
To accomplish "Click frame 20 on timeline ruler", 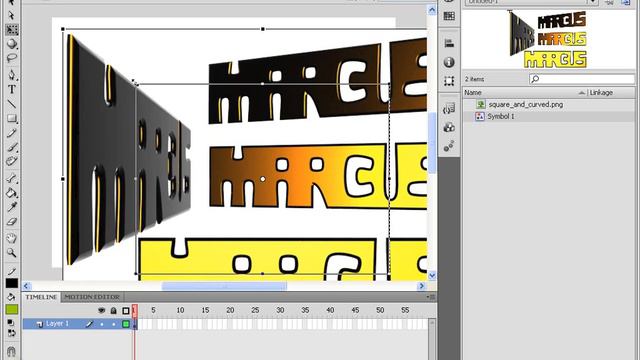I will (230, 310).
